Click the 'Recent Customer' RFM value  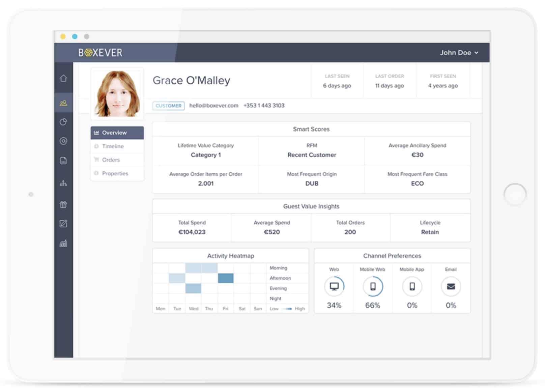pyautogui.click(x=312, y=155)
